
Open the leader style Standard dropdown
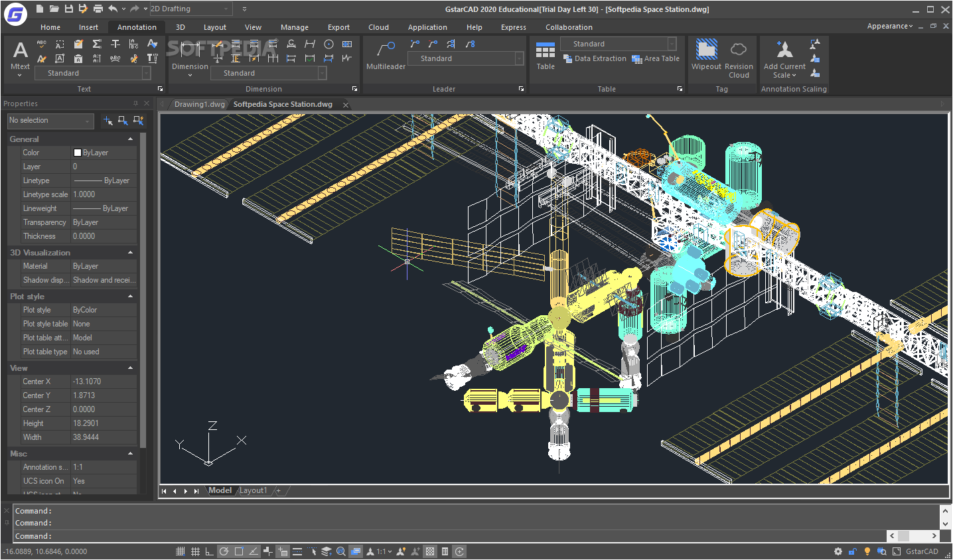pyautogui.click(x=465, y=58)
